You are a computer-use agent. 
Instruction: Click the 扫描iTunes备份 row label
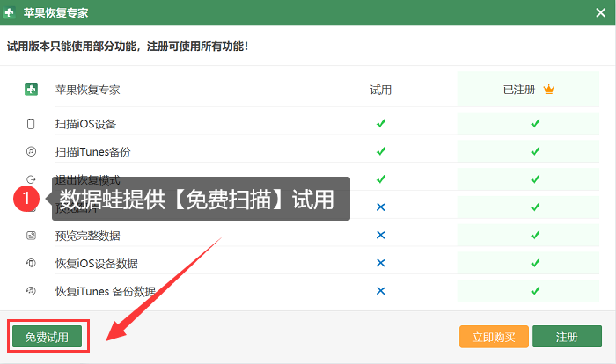tap(92, 152)
